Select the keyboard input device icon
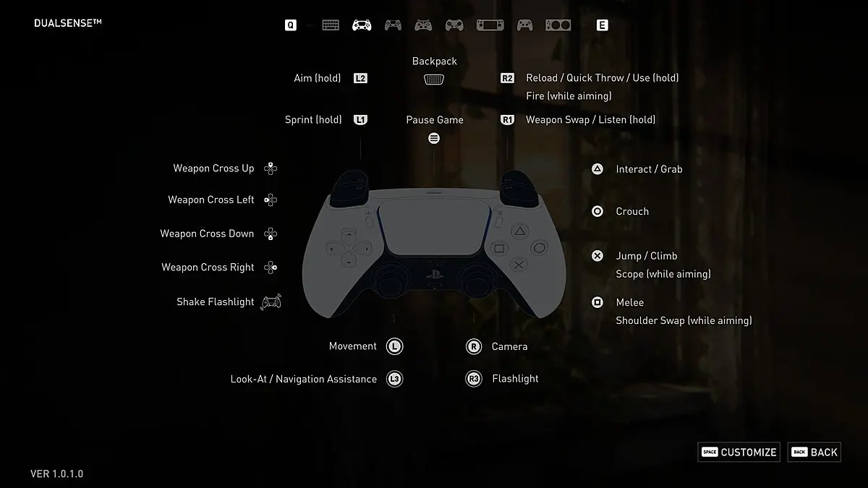The image size is (868, 488). click(x=331, y=24)
